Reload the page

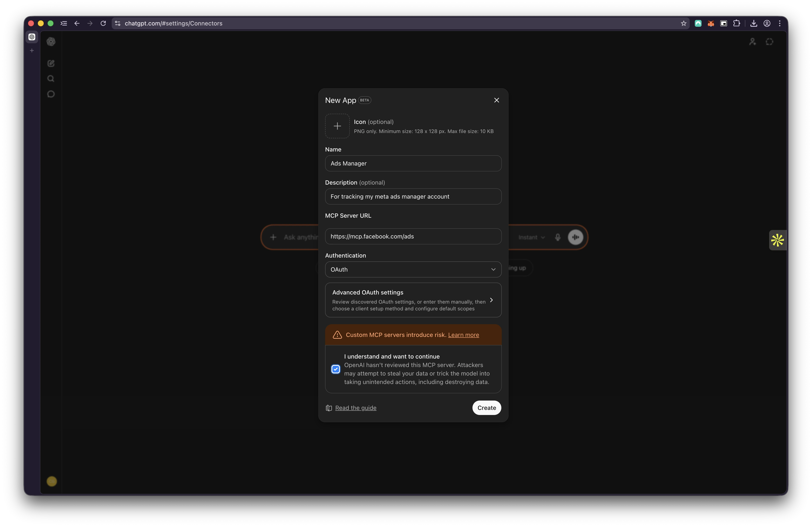point(103,23)
